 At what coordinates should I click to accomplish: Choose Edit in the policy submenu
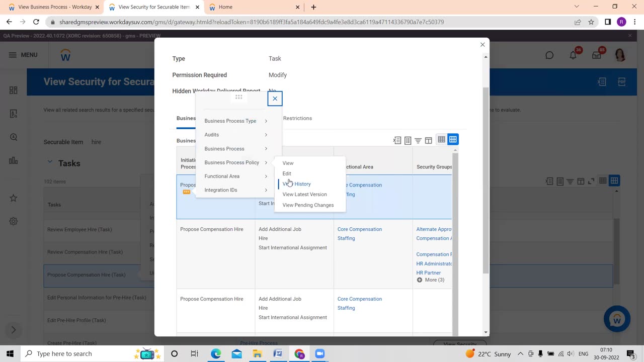coord(287,173)
